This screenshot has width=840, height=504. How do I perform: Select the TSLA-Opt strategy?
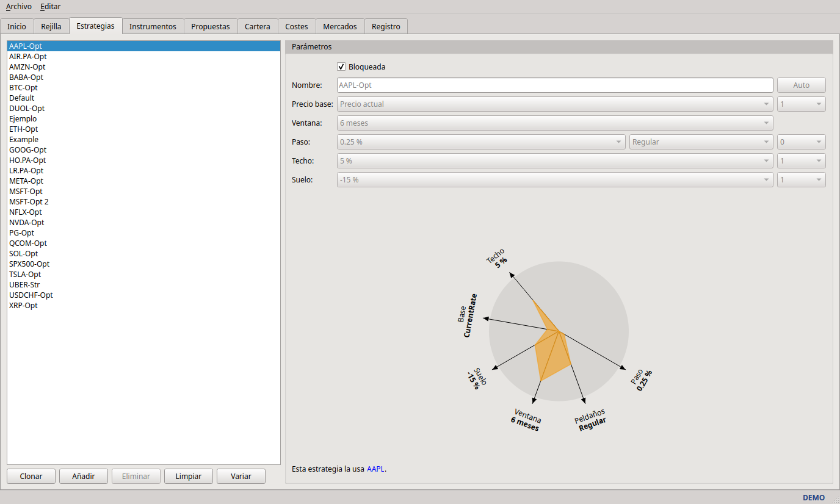143,274
